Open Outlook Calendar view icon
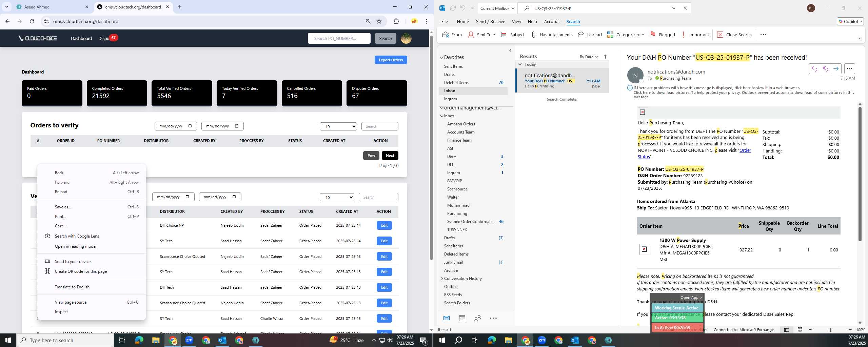 (x=462, y=318)
